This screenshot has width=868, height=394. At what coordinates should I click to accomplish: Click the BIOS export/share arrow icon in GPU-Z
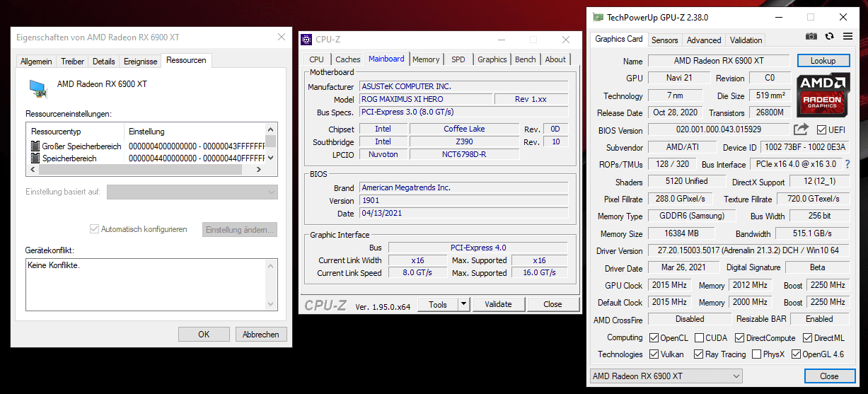coord(801,129)
